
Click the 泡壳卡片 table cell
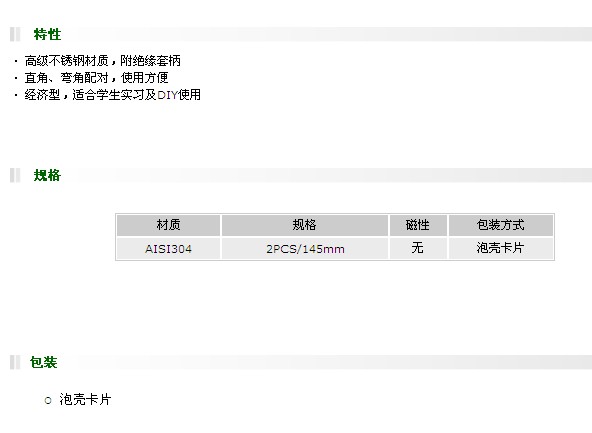pyautogui.click(x=501, y=248)
